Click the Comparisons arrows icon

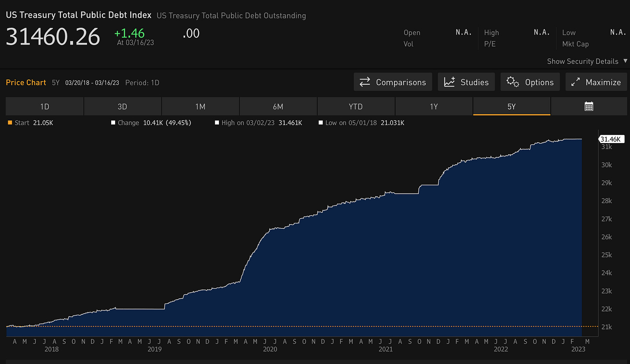point(365,82)
